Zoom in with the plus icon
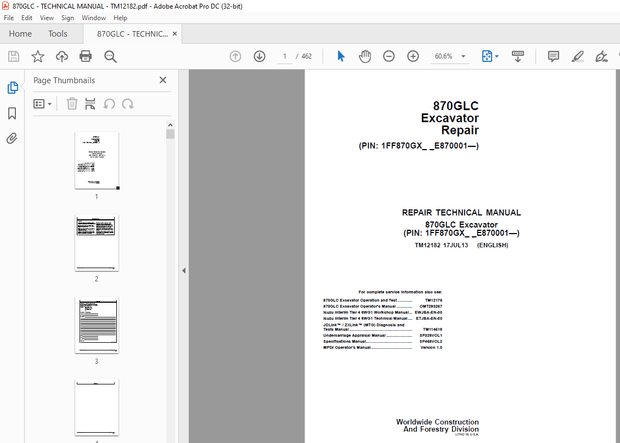The image size is (620, 443). click(x=413, y=57)
